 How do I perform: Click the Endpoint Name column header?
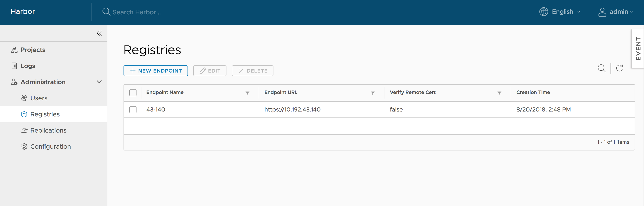coord(165,92)
